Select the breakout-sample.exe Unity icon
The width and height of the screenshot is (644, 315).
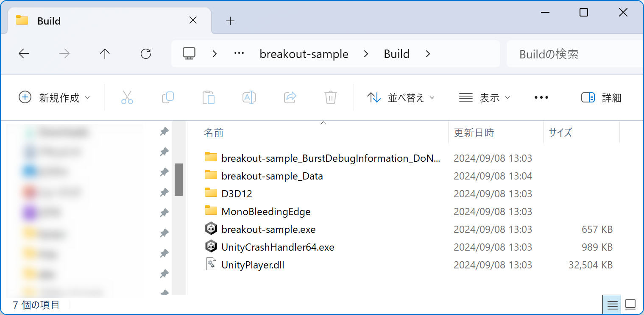point(211,229)
